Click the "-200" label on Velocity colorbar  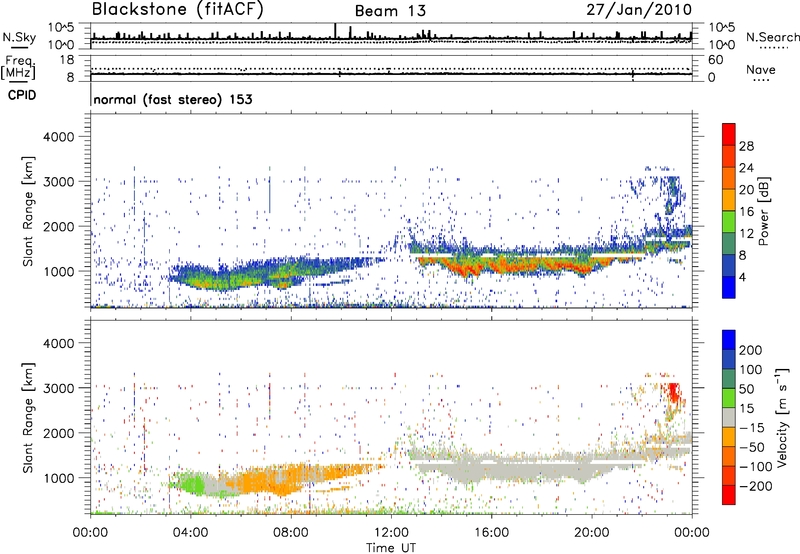pos(756,486)
